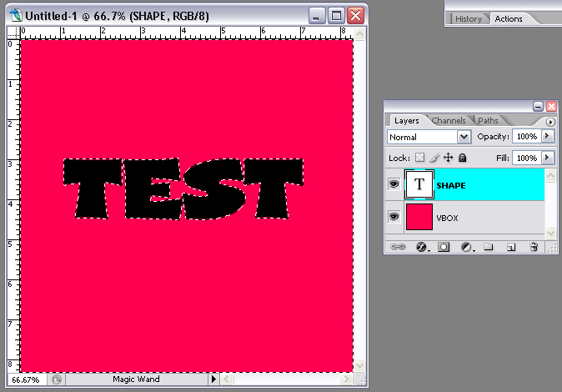Click the Fill 100% field
562x392 pixels.
pyautogui.click(x=527, y=158)
